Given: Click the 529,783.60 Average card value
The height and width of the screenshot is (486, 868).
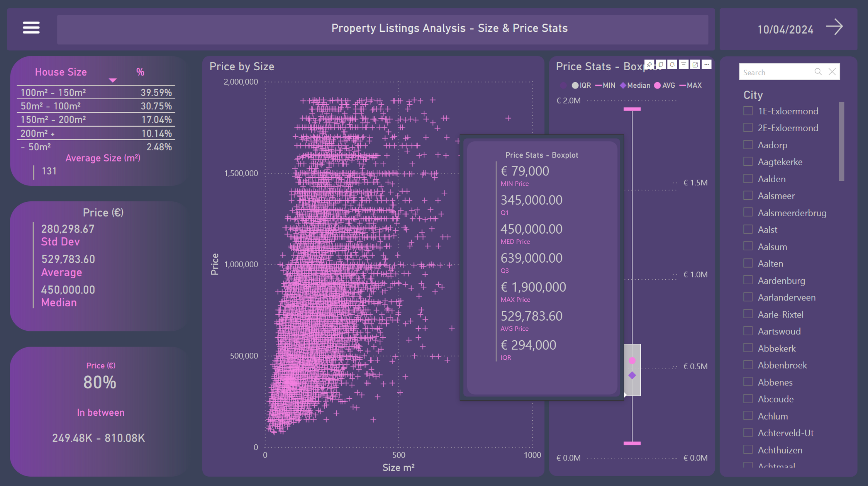Looking at the screenshot, I should tap(68, 259).
